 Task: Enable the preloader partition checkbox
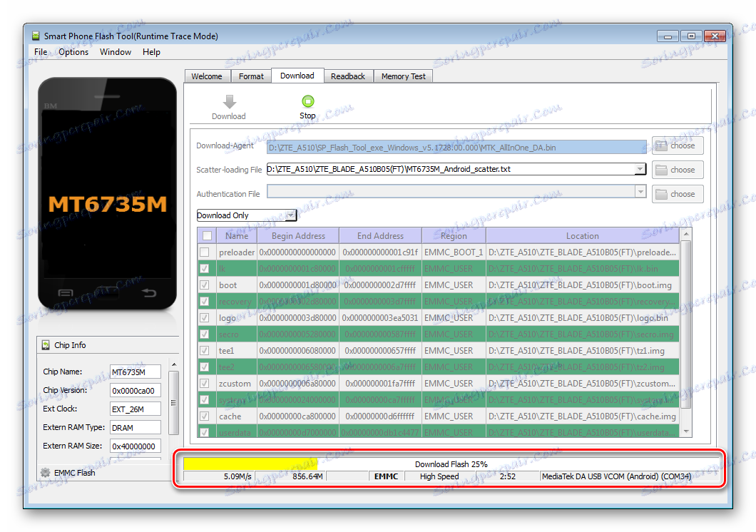coord(205,252)
